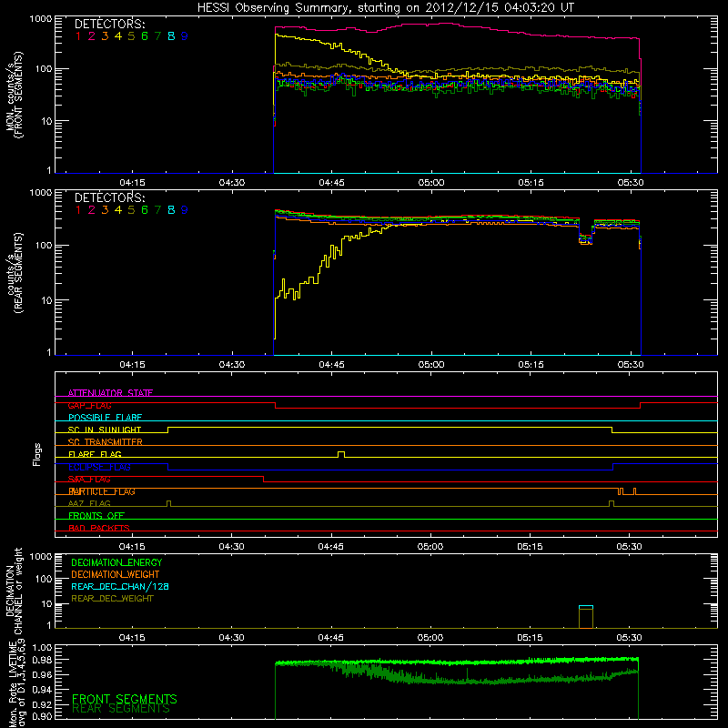
Task: Select detector 1 label in front segments legend
Action: pos(78,36)
